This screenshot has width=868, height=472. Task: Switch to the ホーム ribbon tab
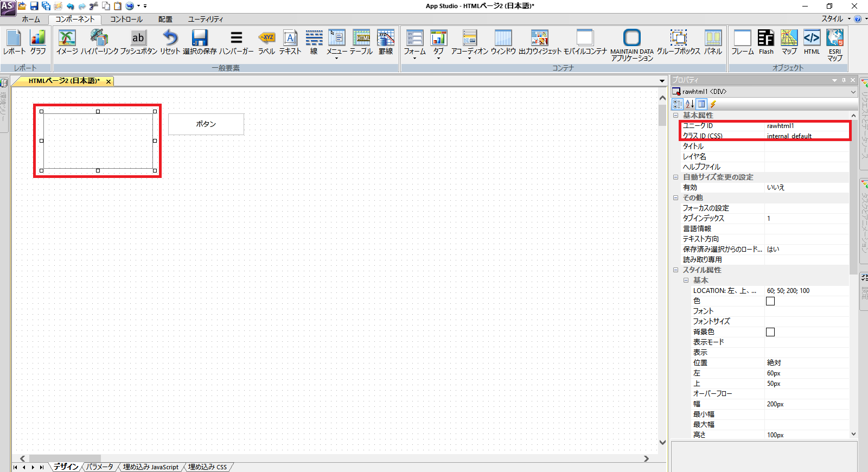coord(31,19)
